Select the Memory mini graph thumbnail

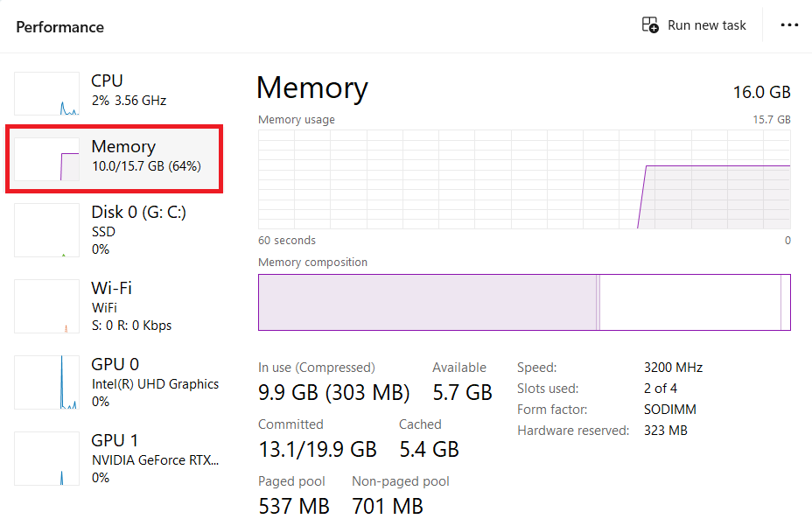click(47, 158)
